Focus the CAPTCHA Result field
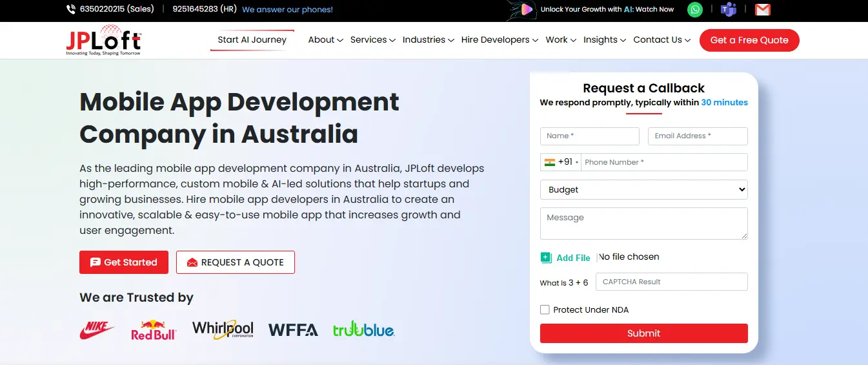This screenshot has width=868, height=365. coord(672,282)
